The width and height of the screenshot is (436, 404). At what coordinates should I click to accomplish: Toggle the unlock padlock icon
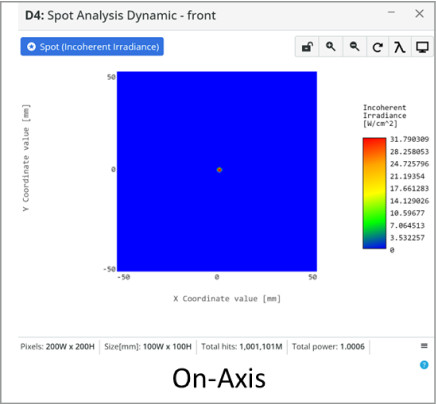307,47
